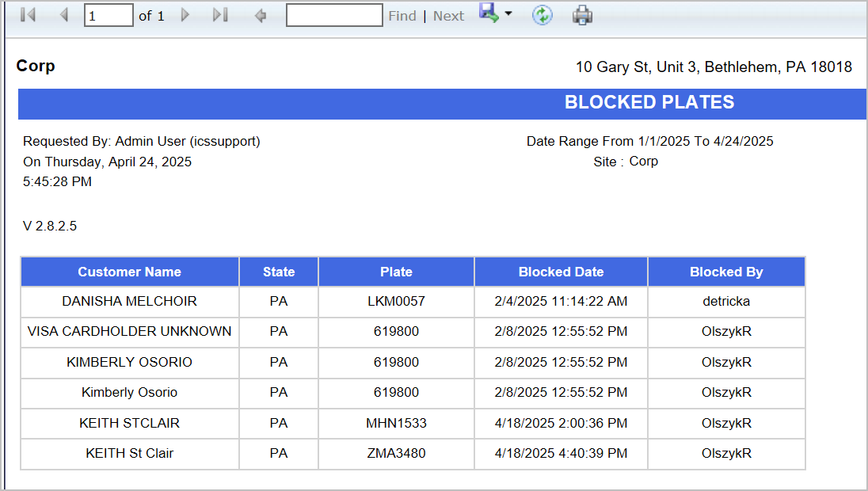Viewport: 868px width, 491px height.
Task: Click the find text search box
Action: click(x=333, y=15)
